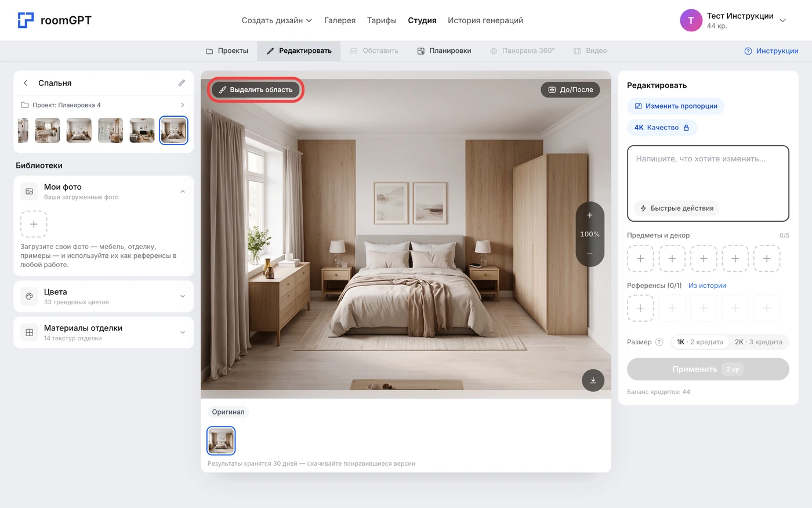Open Быстрые действия quick actions
This screenshot has width=812, height=508.
point(676,208)
